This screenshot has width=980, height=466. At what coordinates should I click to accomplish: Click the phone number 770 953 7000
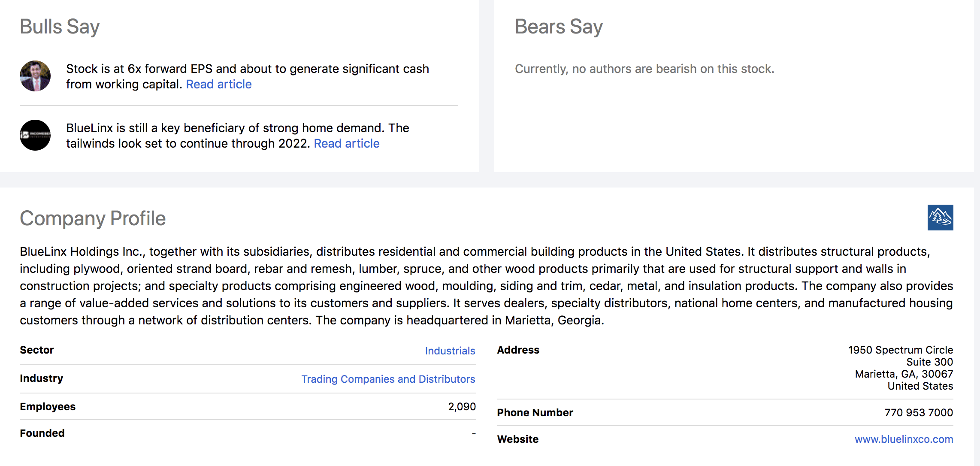click(x=918, y=412)
